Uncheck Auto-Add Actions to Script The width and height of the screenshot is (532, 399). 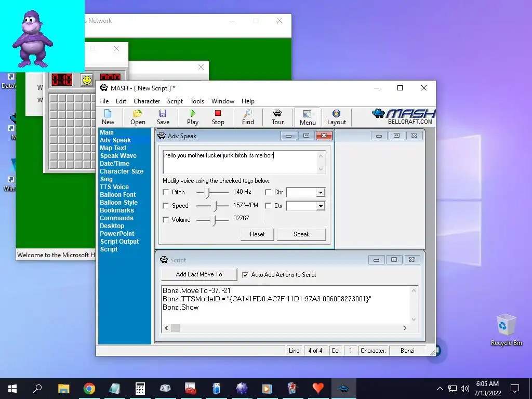click(x=245, y=275)
